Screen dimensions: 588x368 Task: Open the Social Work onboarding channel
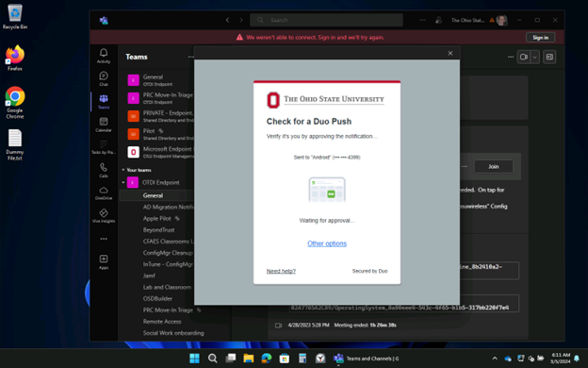(x=174, y=333)
